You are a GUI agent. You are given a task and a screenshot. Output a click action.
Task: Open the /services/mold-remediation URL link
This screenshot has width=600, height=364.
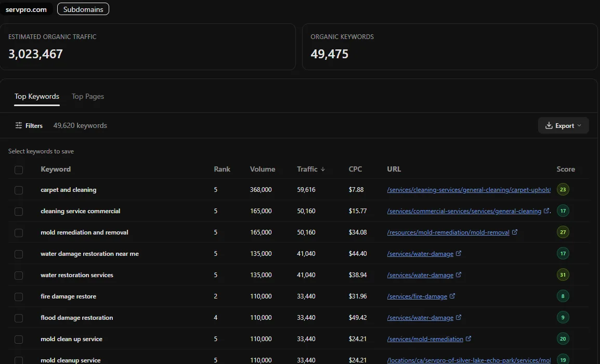coord(425,339)
